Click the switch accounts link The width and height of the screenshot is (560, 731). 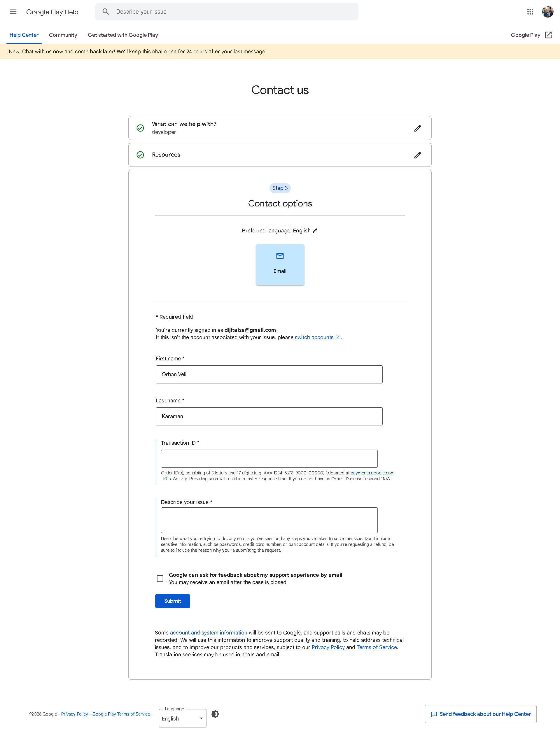(x=314, y=337)
